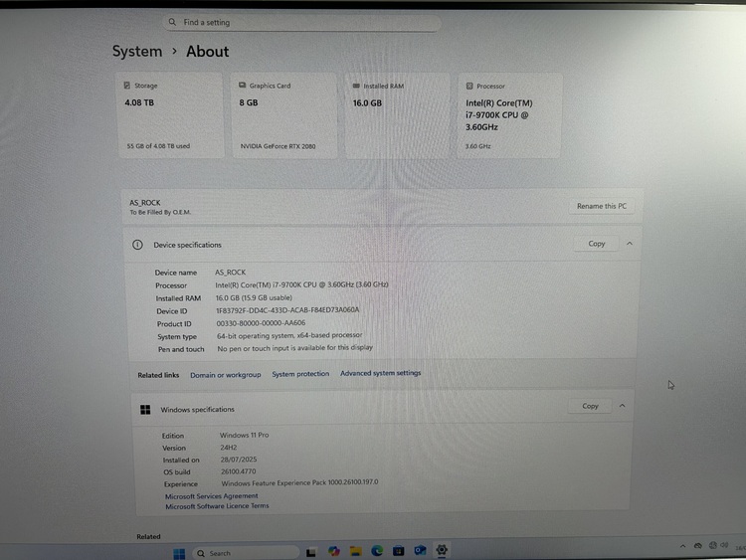
Task: Click the 64-bit operating system value
Action: (289, 335)
